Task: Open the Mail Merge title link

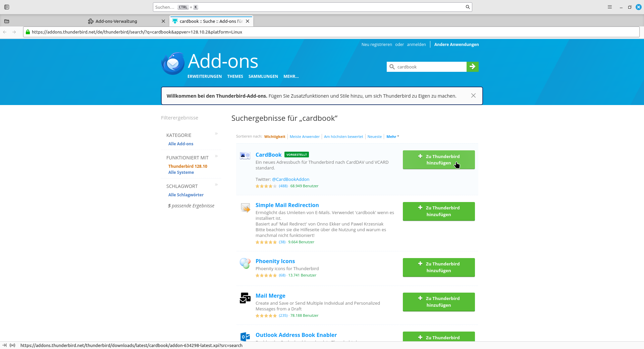Action: coord(270,296)
